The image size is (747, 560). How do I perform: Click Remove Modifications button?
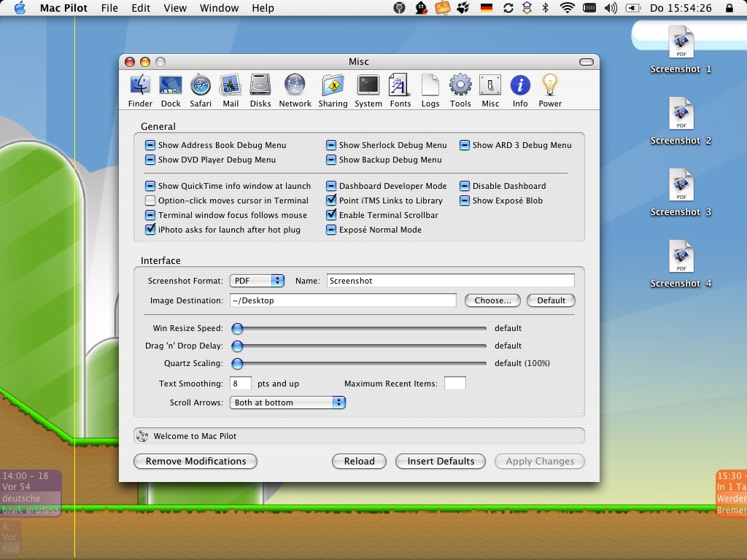coord(196,461)
